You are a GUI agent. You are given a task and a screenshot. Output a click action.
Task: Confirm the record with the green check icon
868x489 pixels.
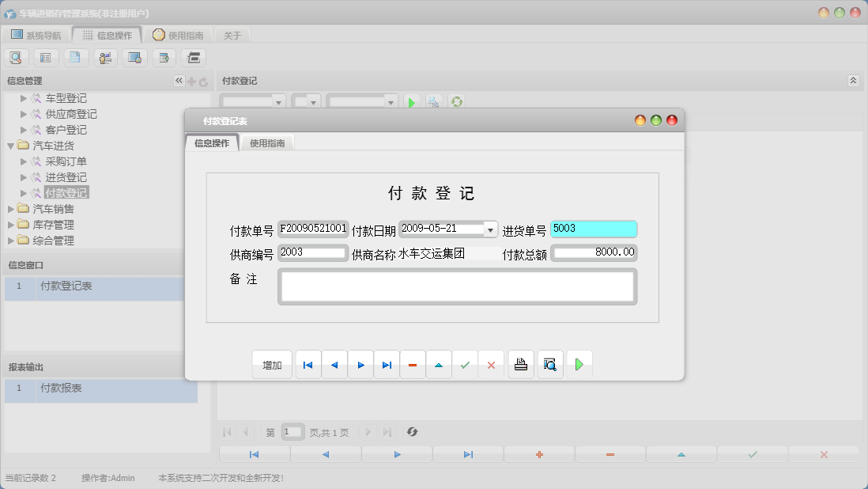point(465,364)
